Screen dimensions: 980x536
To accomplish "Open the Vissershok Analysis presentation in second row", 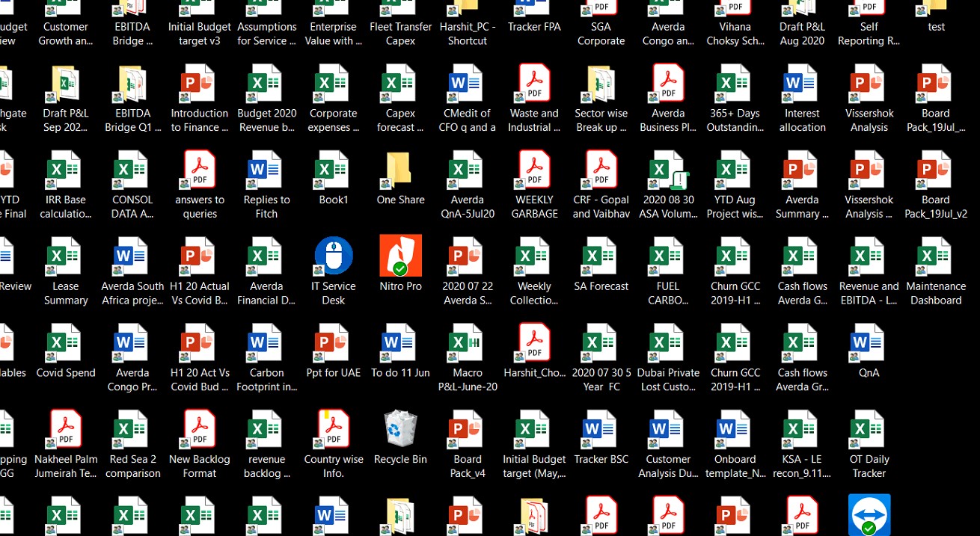I will pyautogui.click(x=869, y=82).
